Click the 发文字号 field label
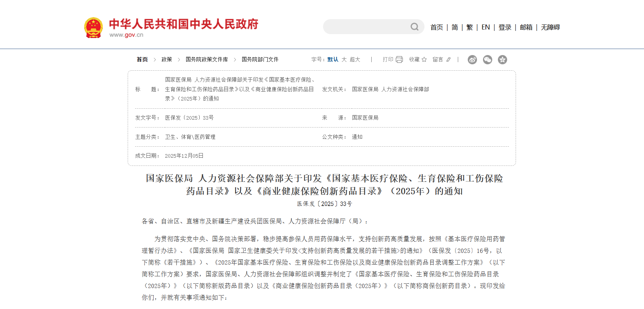Screen dimensions: 644x309 coord(148,118)
